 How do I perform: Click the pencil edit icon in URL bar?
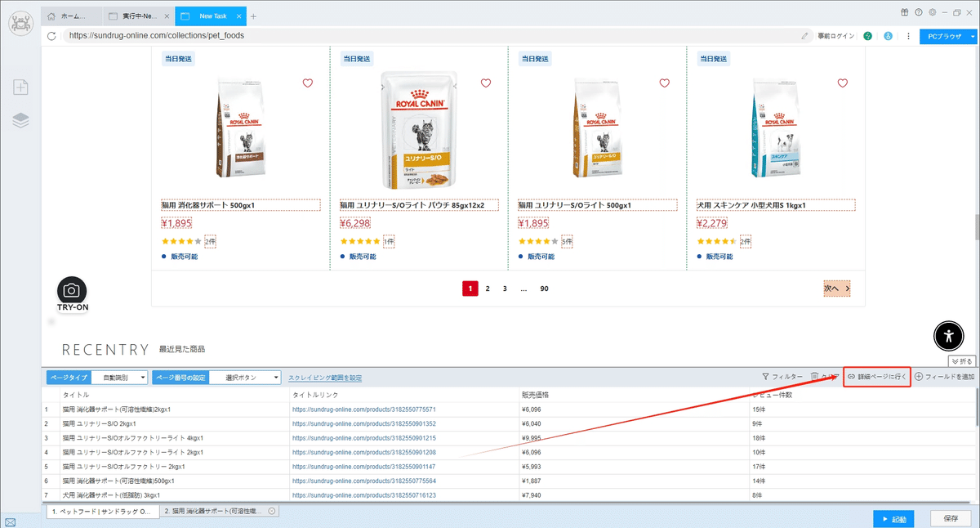[x=805, y=36]
